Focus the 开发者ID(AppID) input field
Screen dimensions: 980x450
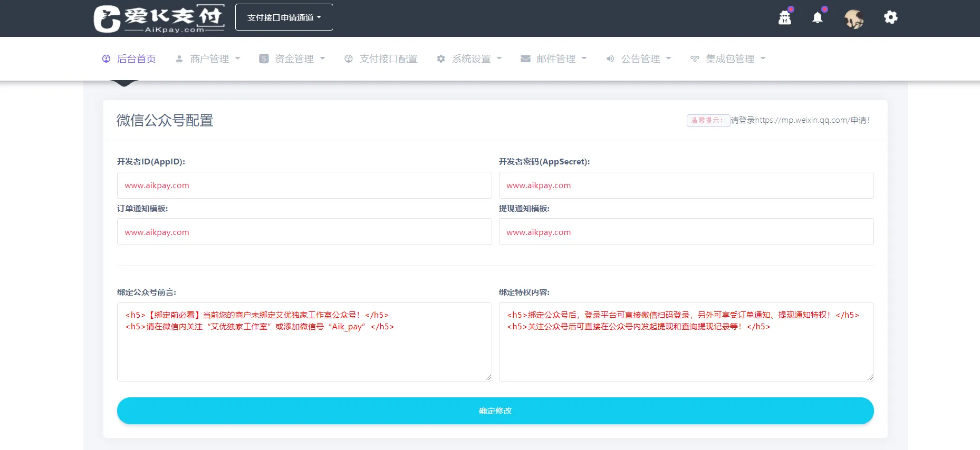pos(304,185)
